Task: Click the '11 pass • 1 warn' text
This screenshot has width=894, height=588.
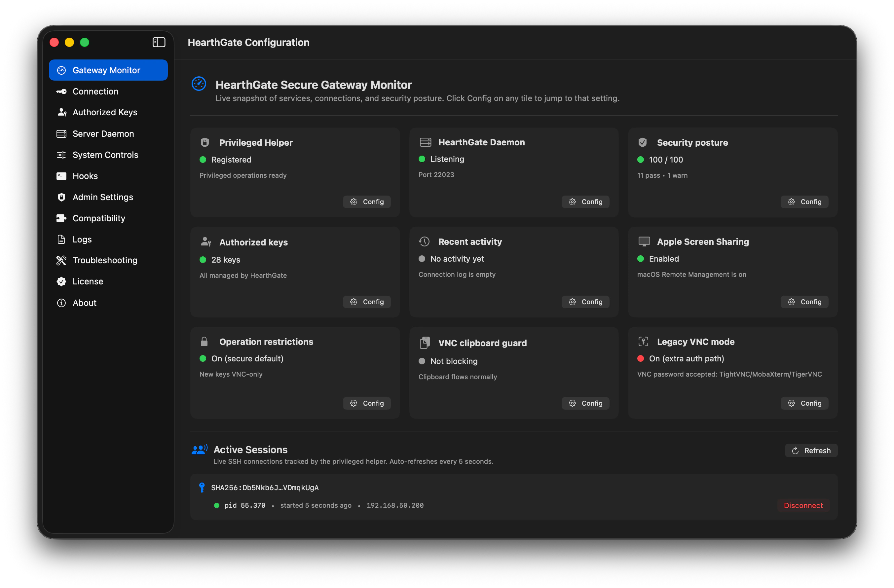Action: 662,175
